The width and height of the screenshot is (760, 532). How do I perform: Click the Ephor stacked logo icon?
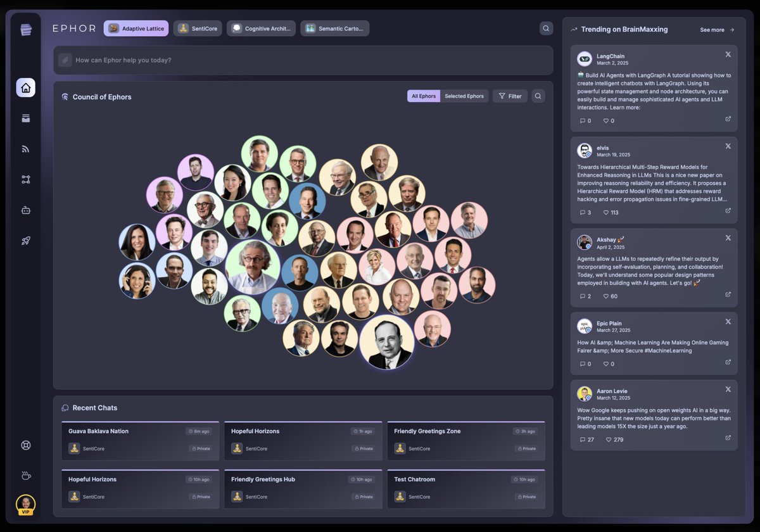click(26, 30)
